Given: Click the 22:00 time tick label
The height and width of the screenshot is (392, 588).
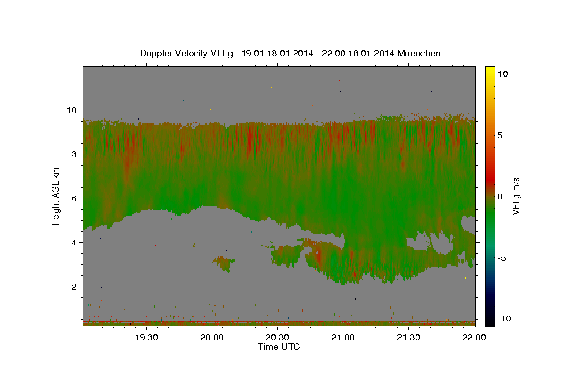Looking at the screenshot, I should pyautogui.click(x=474, y=338).
